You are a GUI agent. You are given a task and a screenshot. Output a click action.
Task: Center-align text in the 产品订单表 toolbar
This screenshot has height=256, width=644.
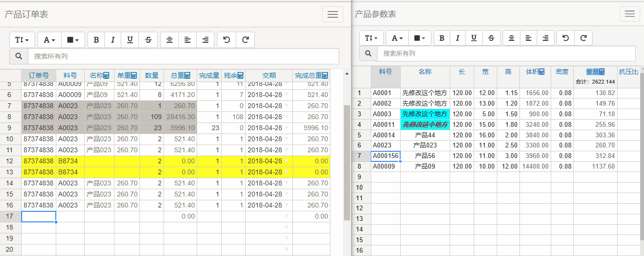170,40
